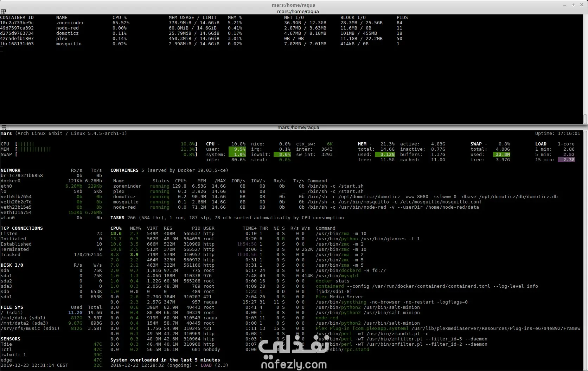Click the top pane's vertical scrollbar handle

point(585,119)
